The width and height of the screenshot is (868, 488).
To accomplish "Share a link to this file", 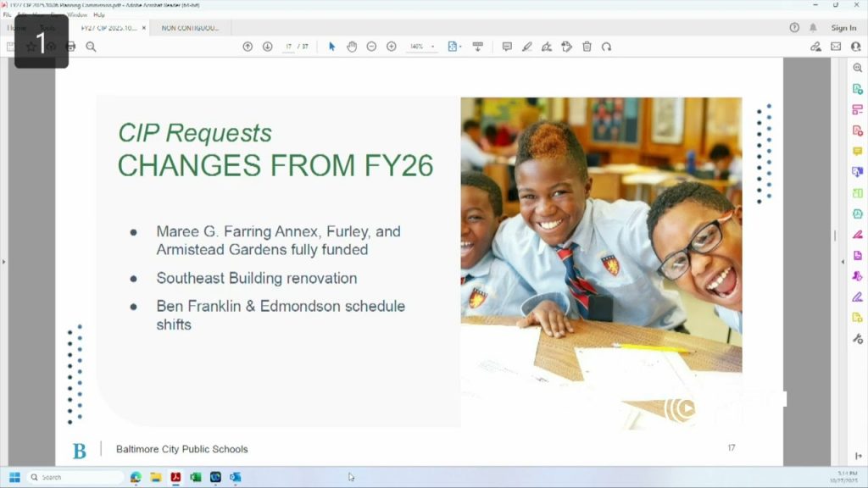I will (815, 47).
